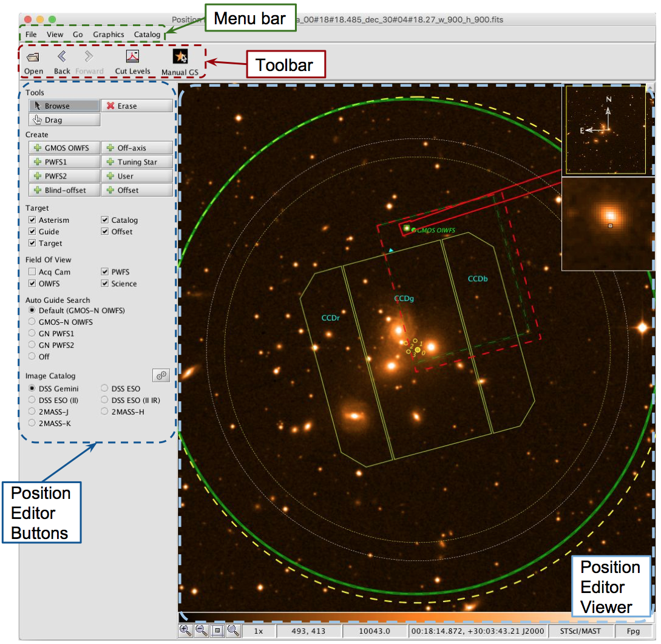Select the Drag hand tool
This screenshot has height=644, width=661.
pos(64,120)
